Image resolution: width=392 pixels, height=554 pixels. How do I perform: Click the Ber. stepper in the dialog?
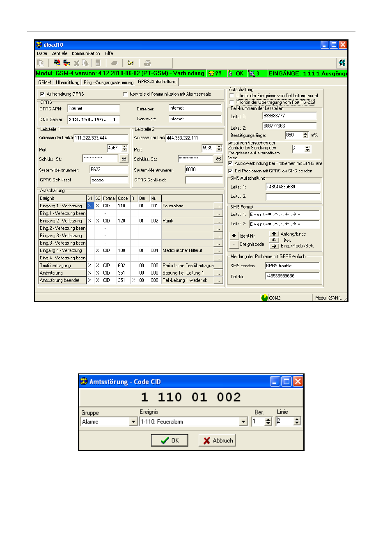tap(268, 421)
